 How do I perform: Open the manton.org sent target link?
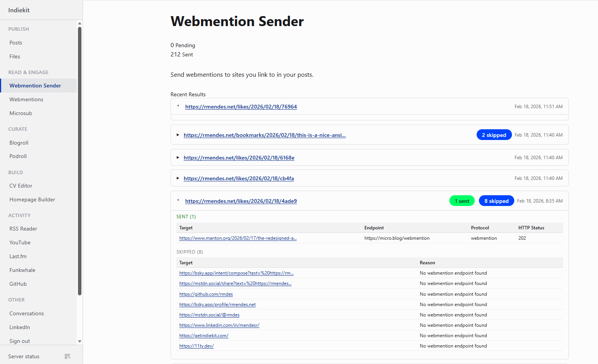pos(238,238)
